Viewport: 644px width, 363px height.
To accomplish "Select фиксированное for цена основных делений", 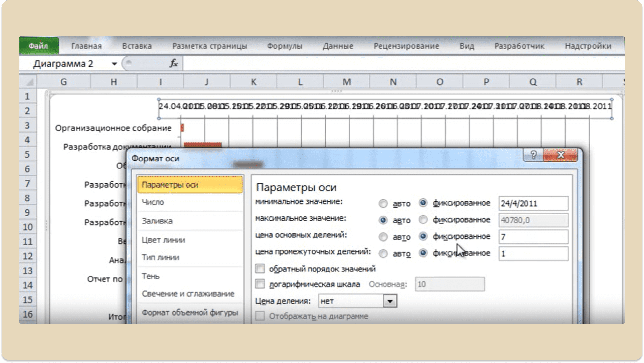I will [423, 236].
